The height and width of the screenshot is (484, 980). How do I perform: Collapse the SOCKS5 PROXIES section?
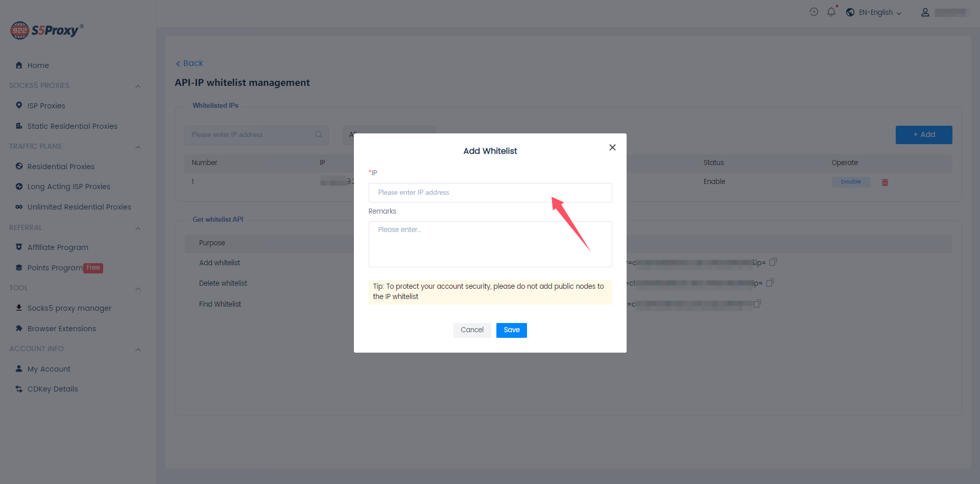click(x=138, y=86)
